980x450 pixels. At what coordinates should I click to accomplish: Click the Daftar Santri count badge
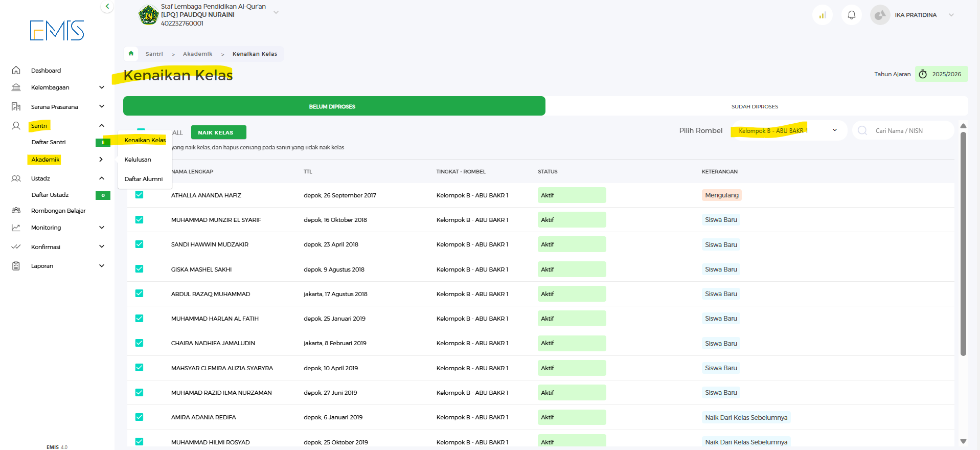(103, 142)
